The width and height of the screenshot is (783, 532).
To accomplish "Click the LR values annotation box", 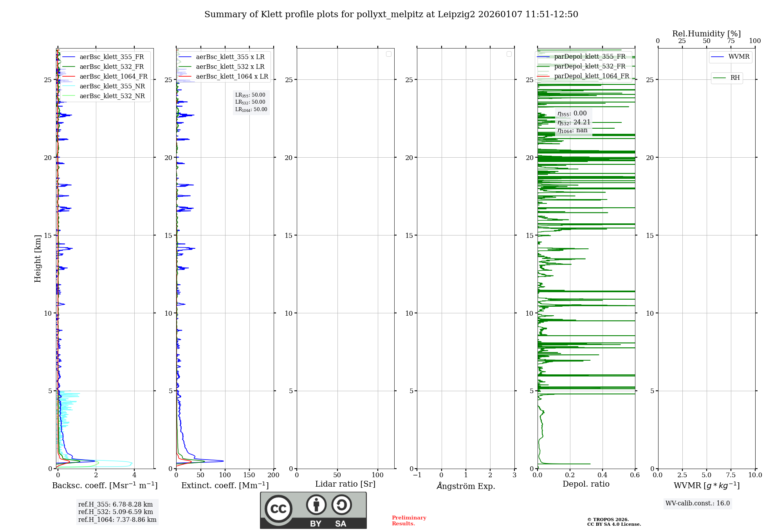I will (x=251, y=102).
